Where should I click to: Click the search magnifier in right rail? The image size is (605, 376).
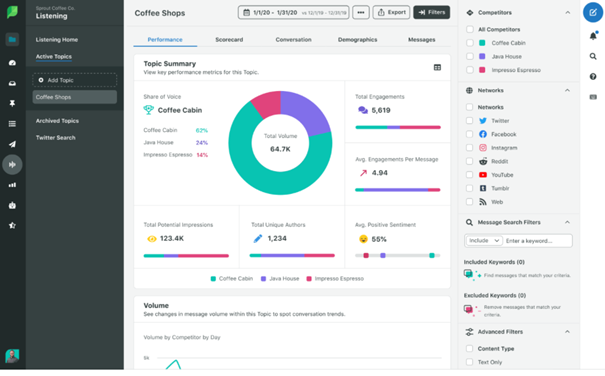click(x=593, y=56)
